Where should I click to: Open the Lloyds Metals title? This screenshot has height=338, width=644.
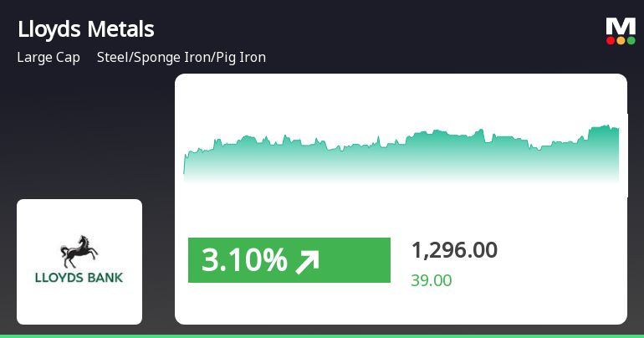coord(85,29)
